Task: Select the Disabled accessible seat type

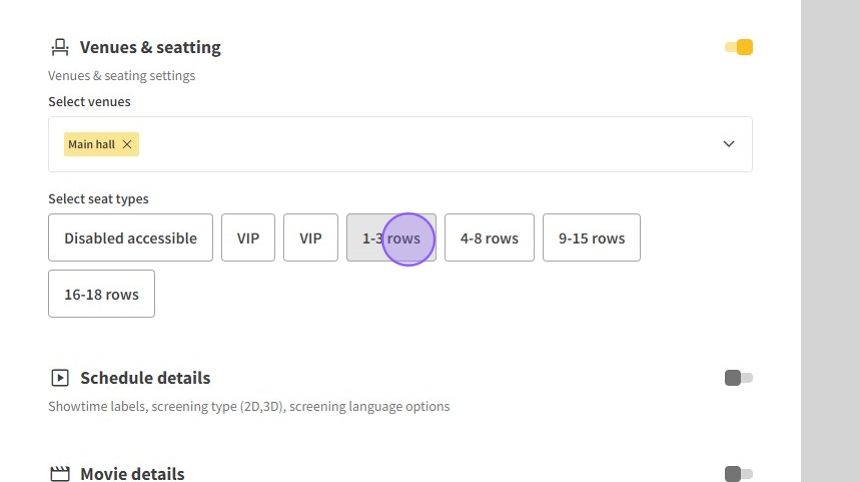Action: [x=130, y=238]
